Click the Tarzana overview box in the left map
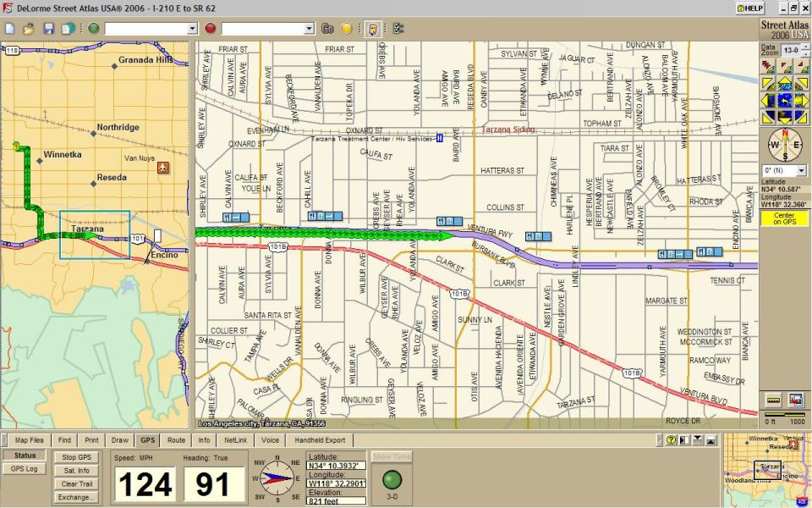 click(95, 235)
